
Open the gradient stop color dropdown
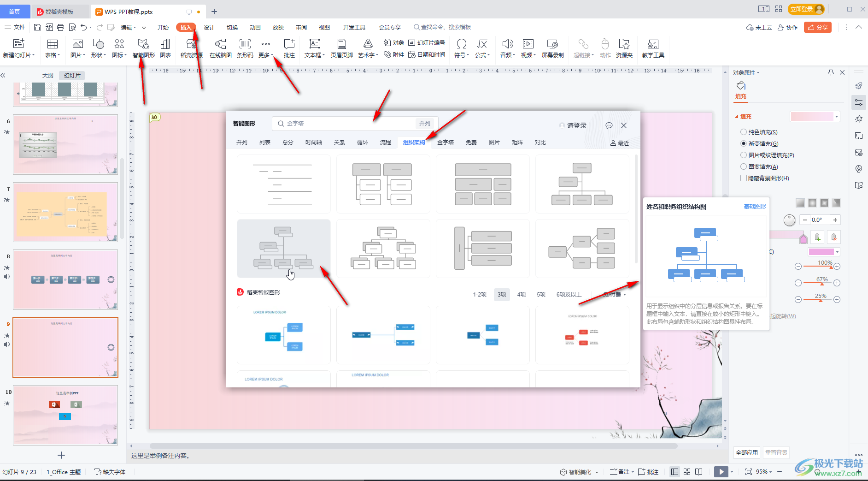tap(837, 252)
